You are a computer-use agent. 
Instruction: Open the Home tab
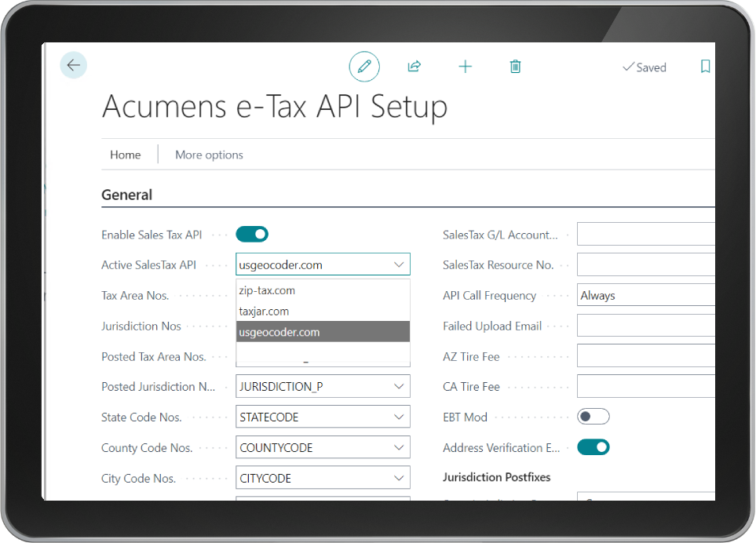pyautogui.click(x=126, y=155)
